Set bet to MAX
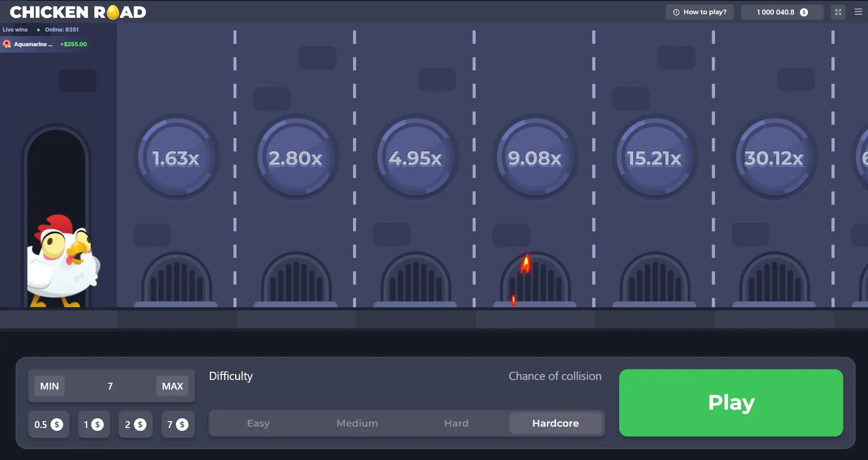Image resolution: width=868 pixels, height=460 pixels. 172,386
